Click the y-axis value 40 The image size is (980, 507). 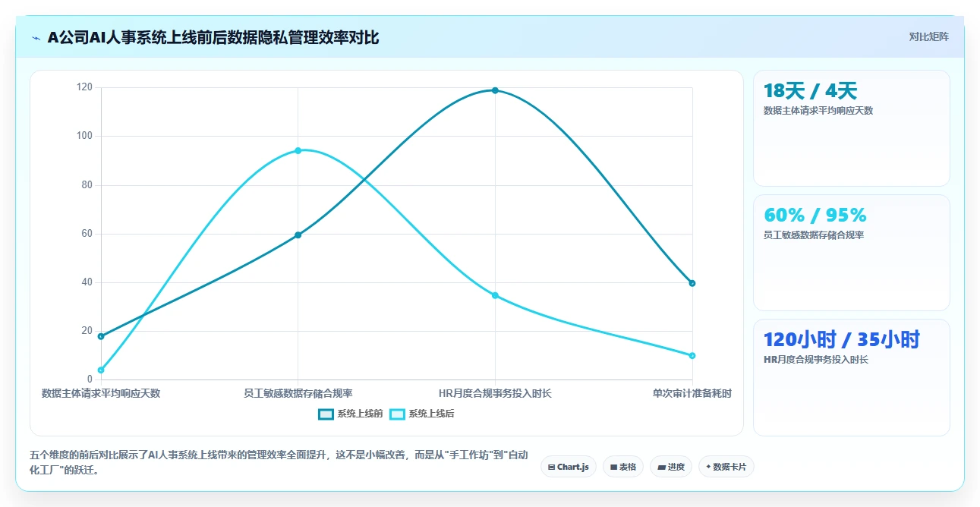pyautogui.click(x=87, y=282)
